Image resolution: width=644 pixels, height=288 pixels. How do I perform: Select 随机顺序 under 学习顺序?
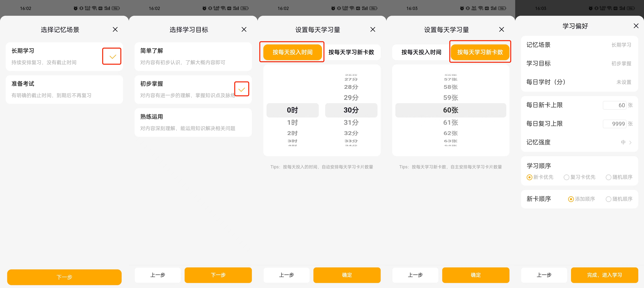(x=619, y=177)
